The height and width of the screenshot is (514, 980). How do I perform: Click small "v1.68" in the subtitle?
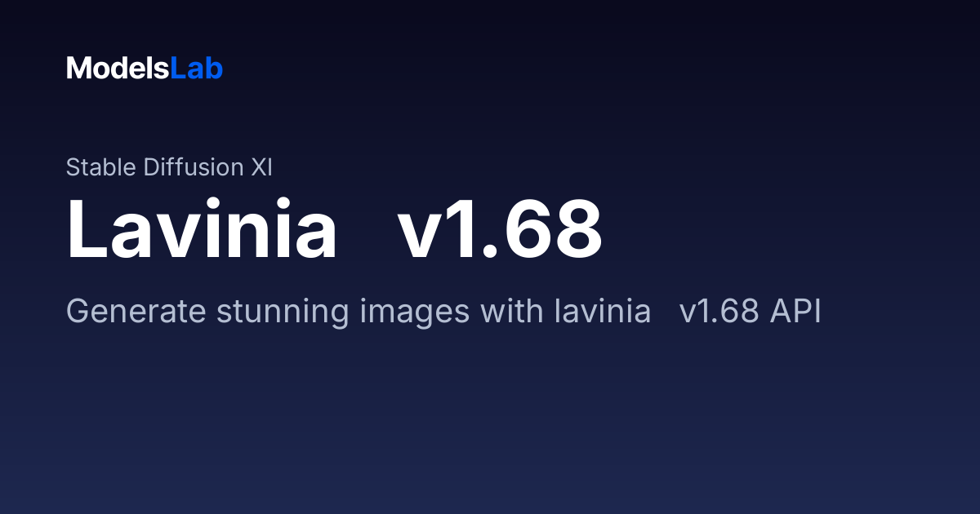tap(720, 312)
